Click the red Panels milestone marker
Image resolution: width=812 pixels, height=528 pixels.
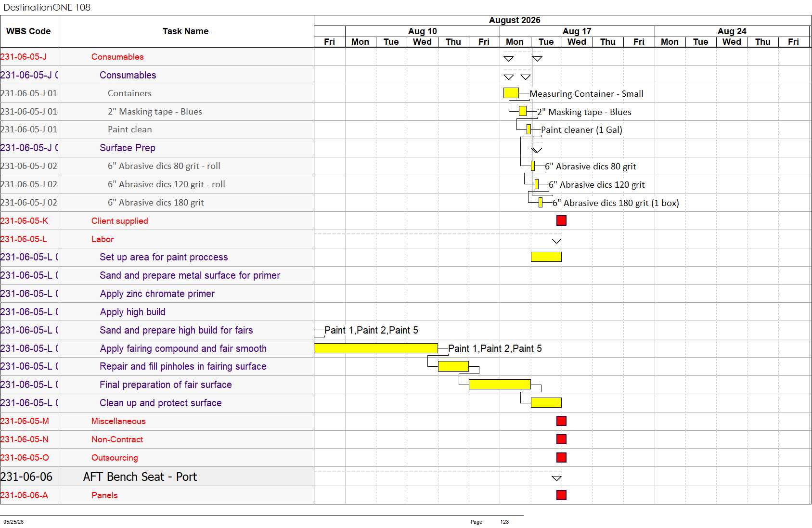[x=561, y=495]
